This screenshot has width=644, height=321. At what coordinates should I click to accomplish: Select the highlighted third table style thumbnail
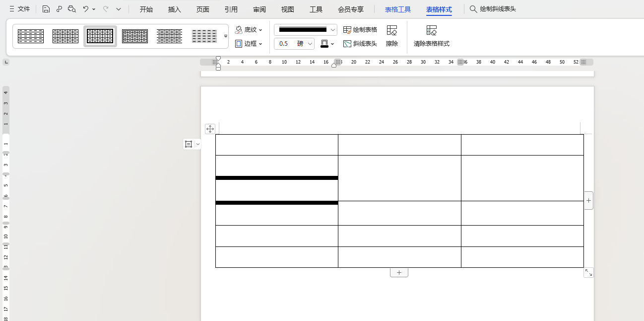[x=100, y=36]
